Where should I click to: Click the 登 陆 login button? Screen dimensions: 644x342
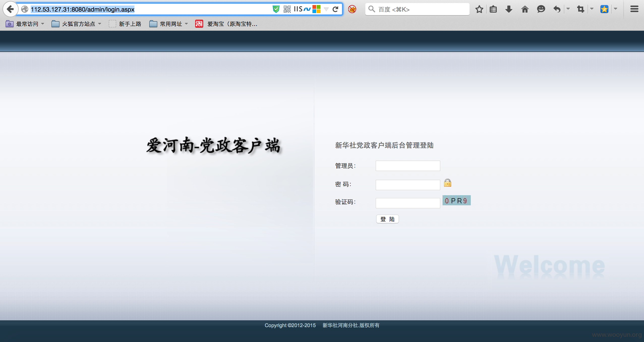(387, 219)
